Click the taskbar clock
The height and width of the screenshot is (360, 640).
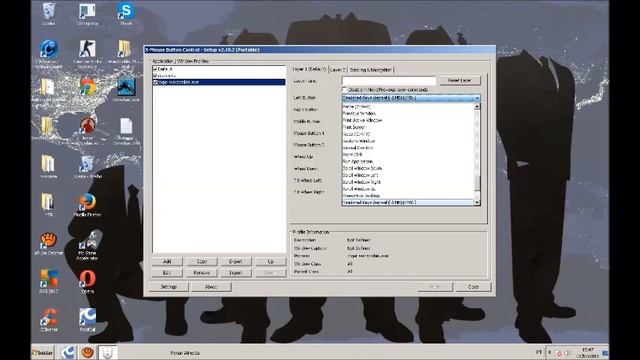coord(588,353)
